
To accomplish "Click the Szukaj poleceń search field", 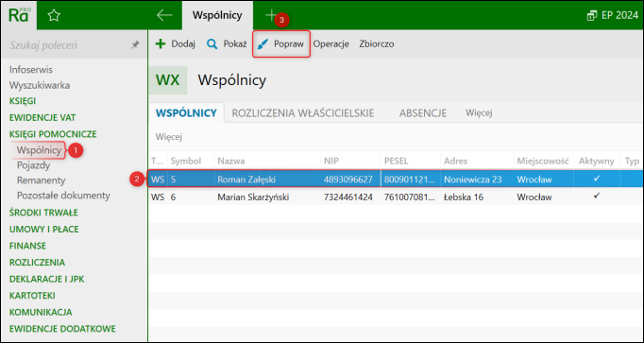I will [x=68, y=45].
